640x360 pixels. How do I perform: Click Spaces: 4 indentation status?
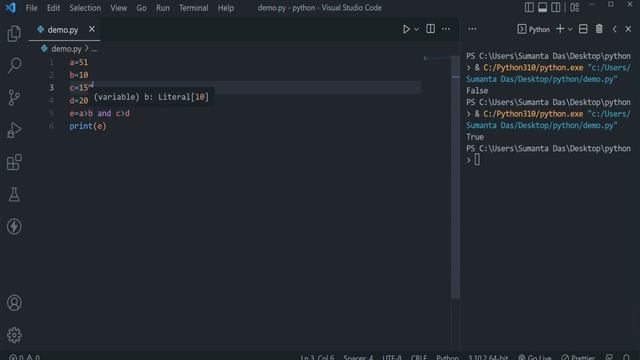click(358, 357)
